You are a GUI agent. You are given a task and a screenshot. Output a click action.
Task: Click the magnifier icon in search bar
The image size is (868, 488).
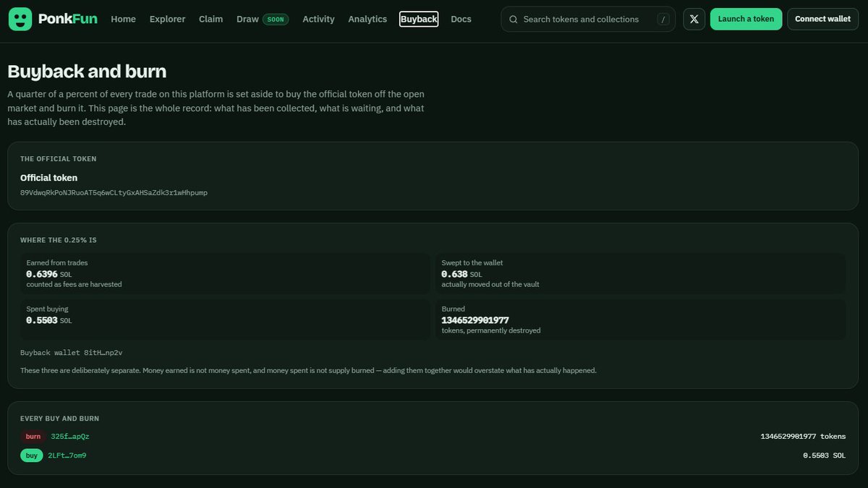[514, 20]
